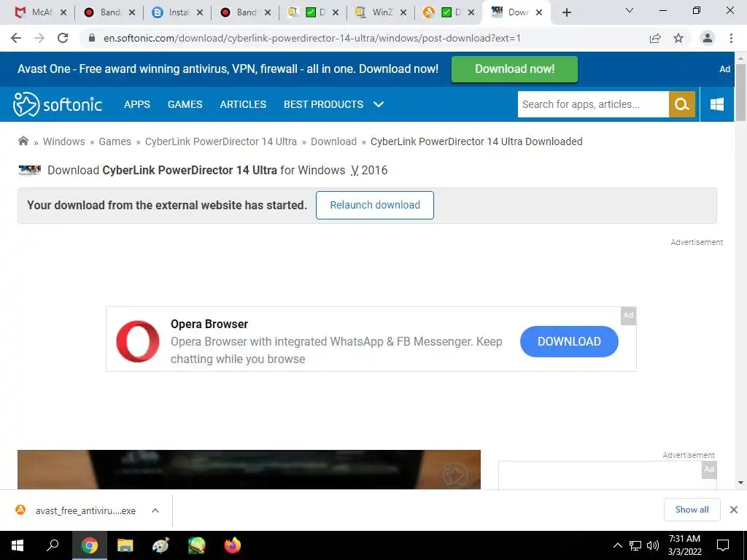This screenshot has height=560, width=747.
Task: Click the avast_free_antiviru....exe download item
Action: [86, 510]
